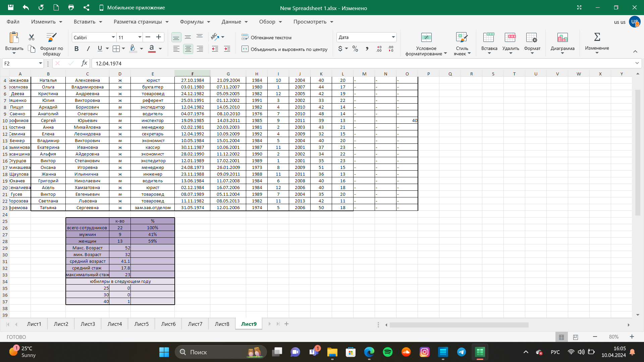This screenshot has width=644, height=362.
Task: Click the Вставка cells button
Action: 489,43
